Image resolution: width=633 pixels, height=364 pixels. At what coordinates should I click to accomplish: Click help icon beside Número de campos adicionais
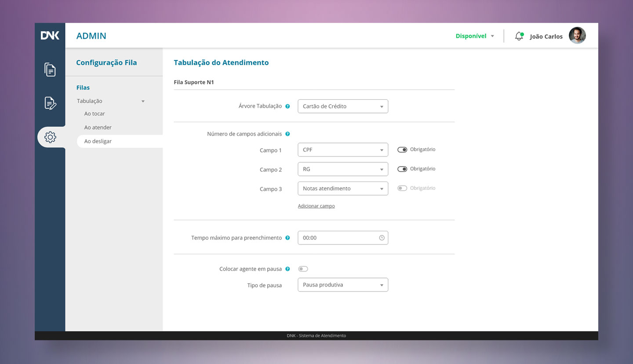pyautogui.click(x=287, y=134)
